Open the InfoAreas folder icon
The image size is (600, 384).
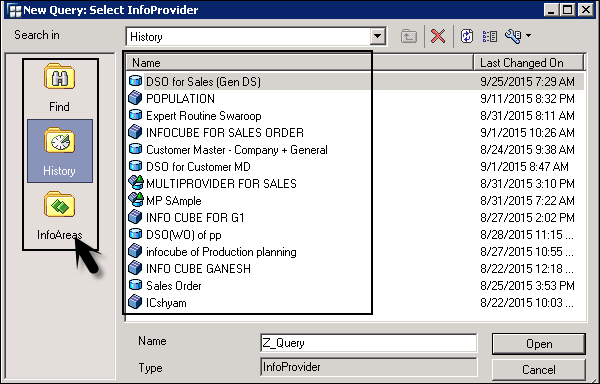(59, 205)
